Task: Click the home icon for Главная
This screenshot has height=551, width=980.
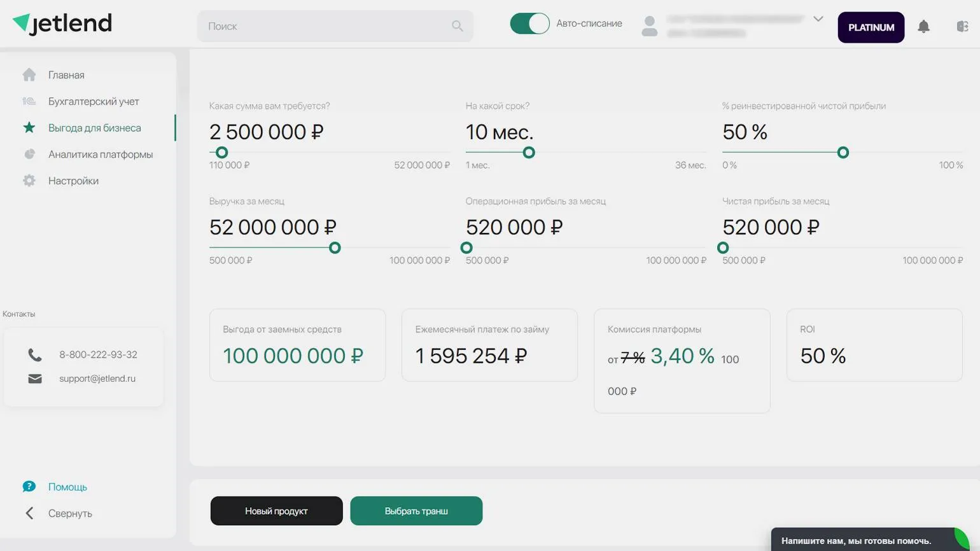Action: pos(29,75)
